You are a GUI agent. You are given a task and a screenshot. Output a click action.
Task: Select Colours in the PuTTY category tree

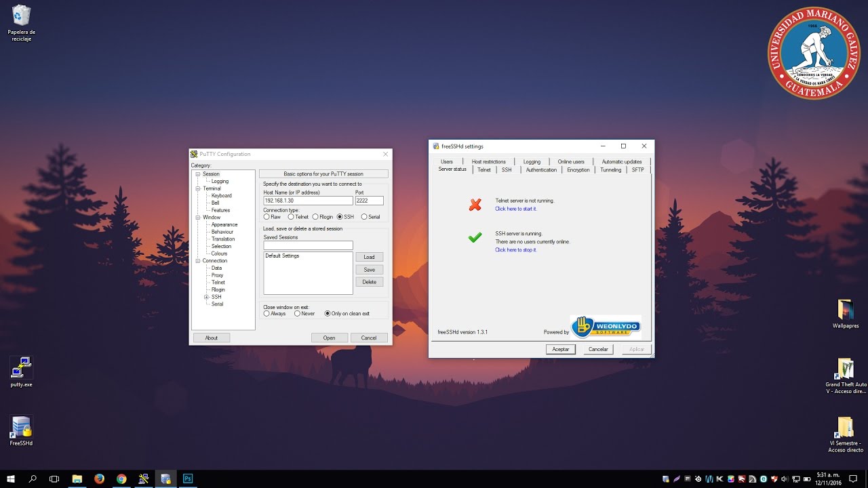click(x=219, y=253)
